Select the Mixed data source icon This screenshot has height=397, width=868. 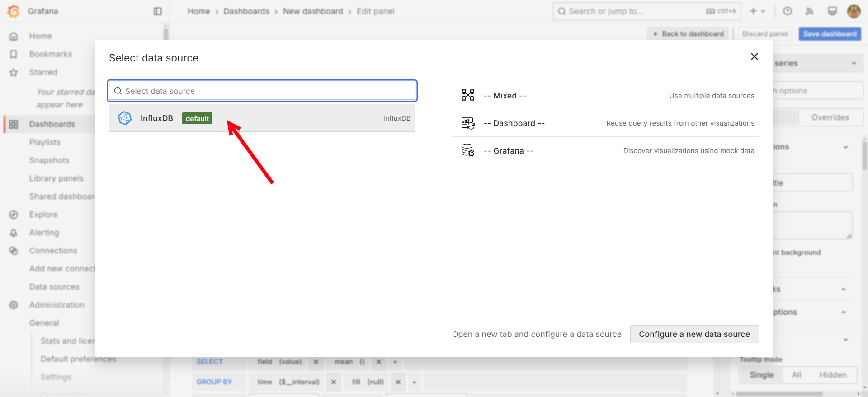[x=468, y=95]
